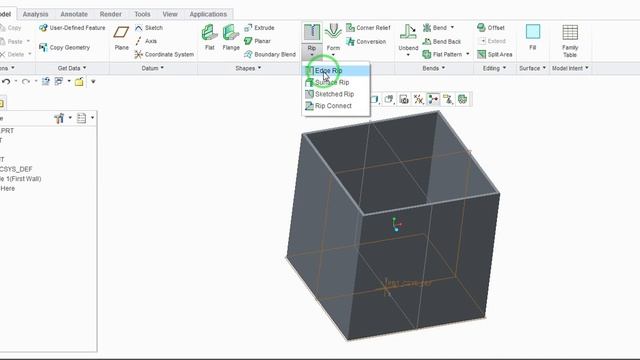This screenshot has width=640, height=360.
Task: Add a Coordinate System
Action: [x=164, y=54]
